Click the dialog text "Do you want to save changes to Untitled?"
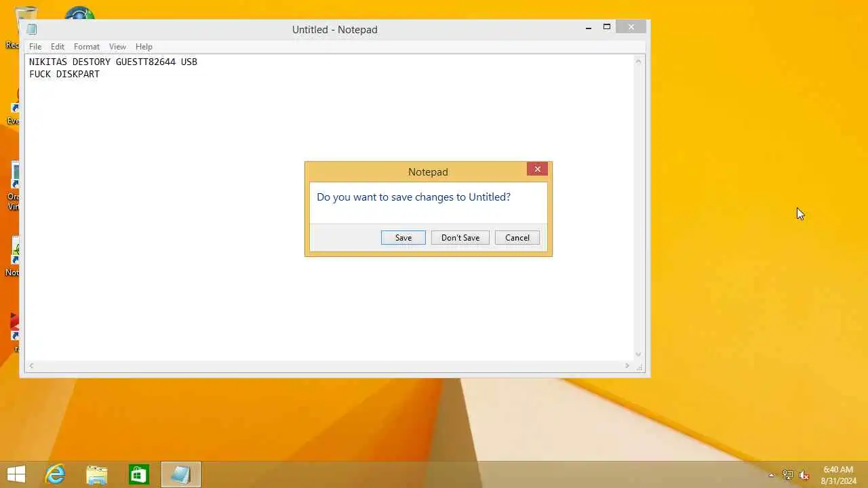The height and width of the screenshot is (488, 868). (414, 197)
